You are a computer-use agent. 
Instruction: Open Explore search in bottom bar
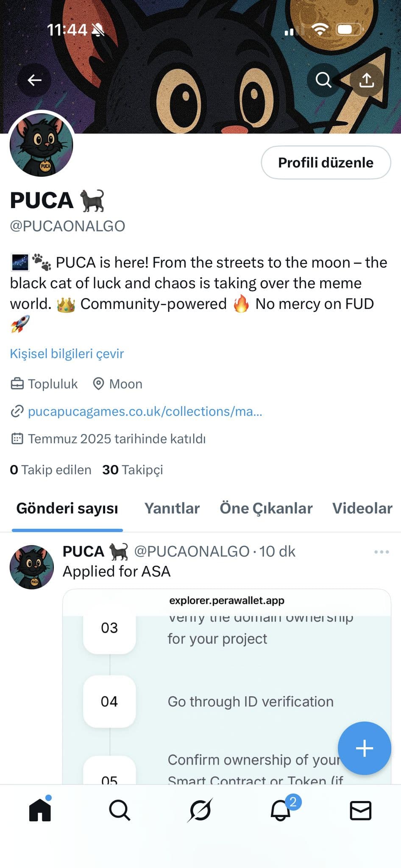120,810
